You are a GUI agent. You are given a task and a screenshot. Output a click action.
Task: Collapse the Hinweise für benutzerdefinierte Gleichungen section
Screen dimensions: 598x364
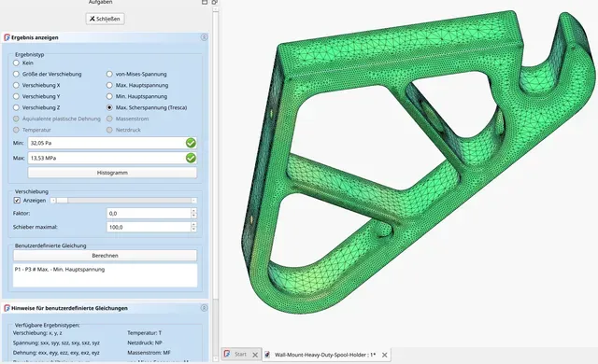[204, 308]
